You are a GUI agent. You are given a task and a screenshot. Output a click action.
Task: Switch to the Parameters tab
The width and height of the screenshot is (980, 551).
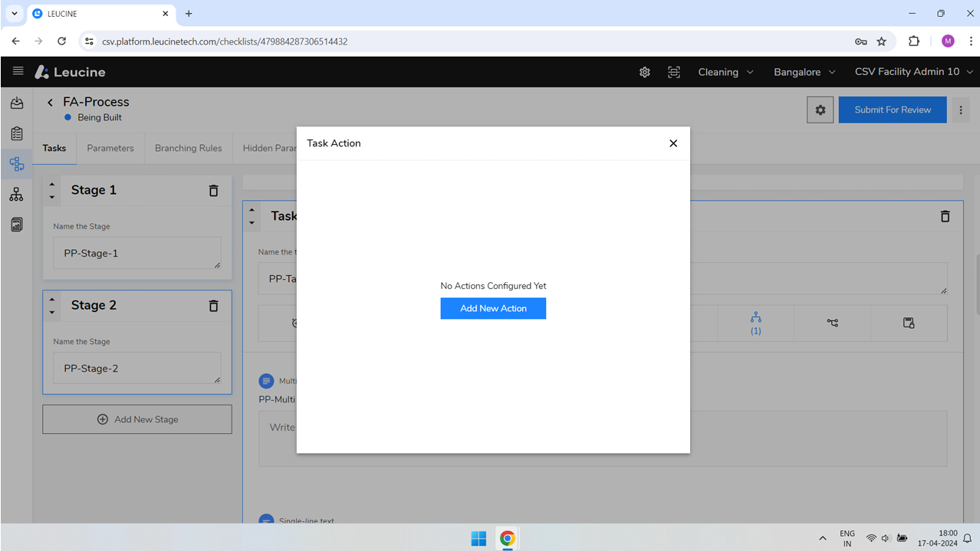point(110,148)
